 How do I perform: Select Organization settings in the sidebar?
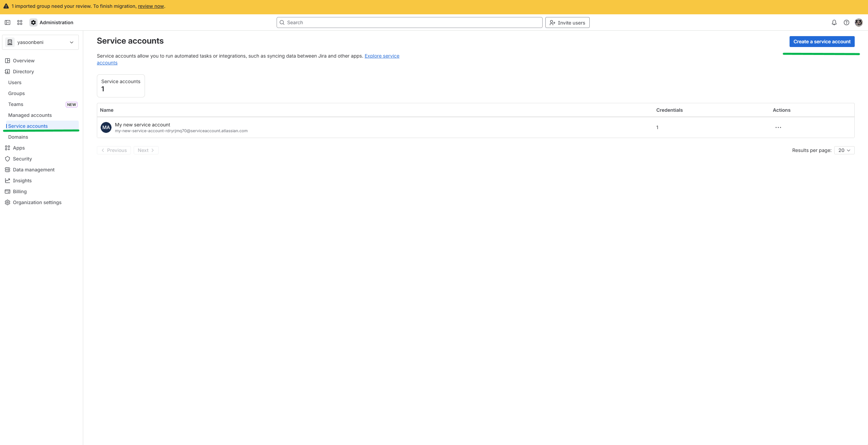(37, 202)
